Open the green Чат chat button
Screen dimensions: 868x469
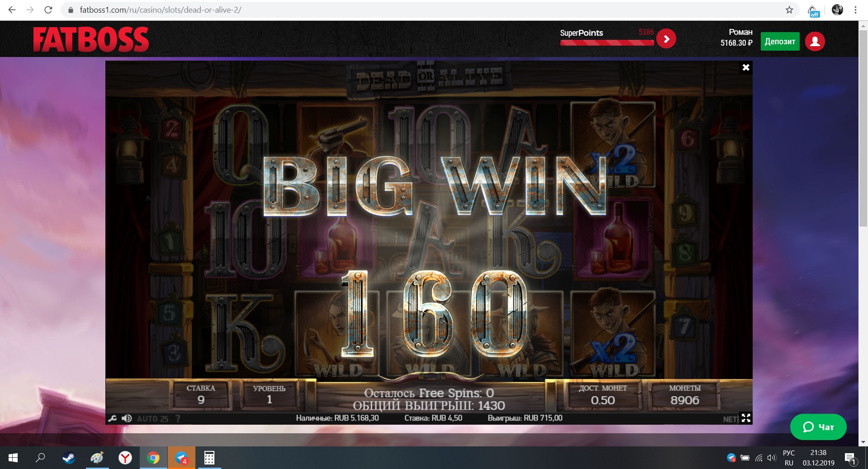[818, 427]
